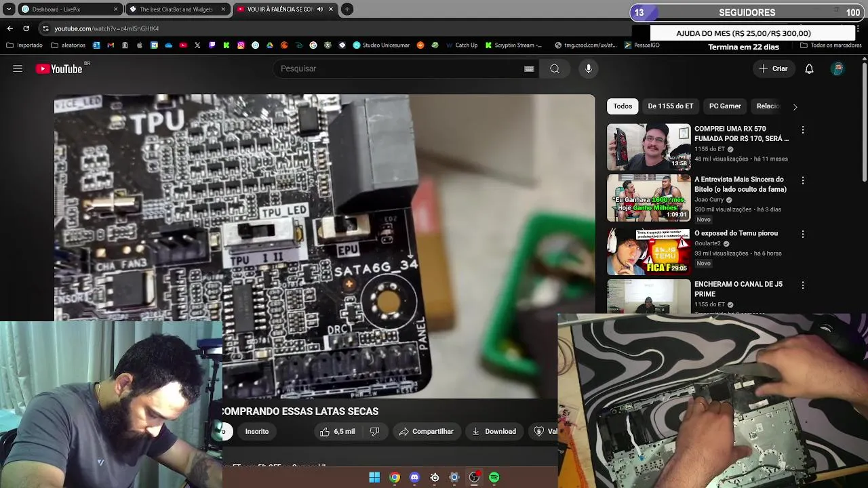Click the address bar URL
Image resolution: width=868 pixels, height=488 pixels.
(106, 28)
